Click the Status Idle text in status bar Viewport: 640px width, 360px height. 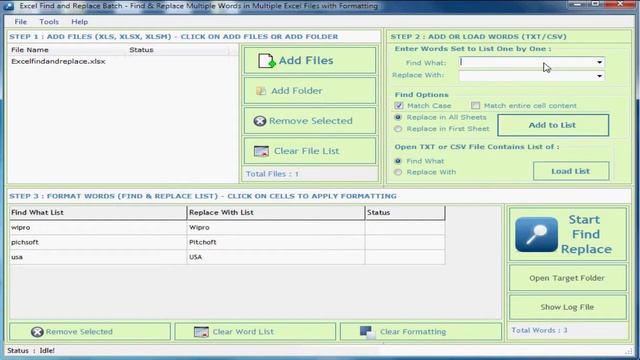coord(31,351)
